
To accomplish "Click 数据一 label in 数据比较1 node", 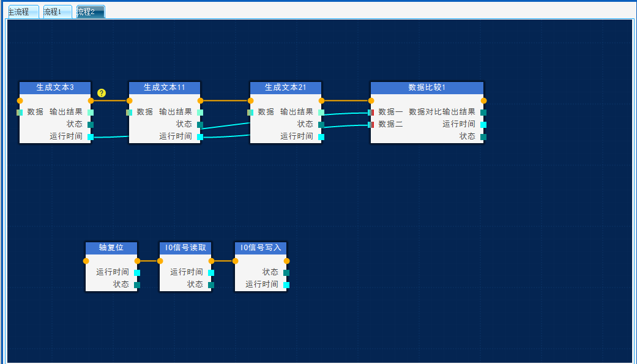I will coord(391,112).
